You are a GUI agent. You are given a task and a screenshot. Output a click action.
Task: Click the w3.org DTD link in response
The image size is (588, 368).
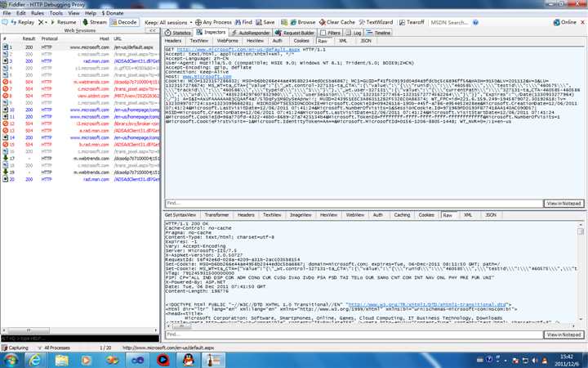427,304
